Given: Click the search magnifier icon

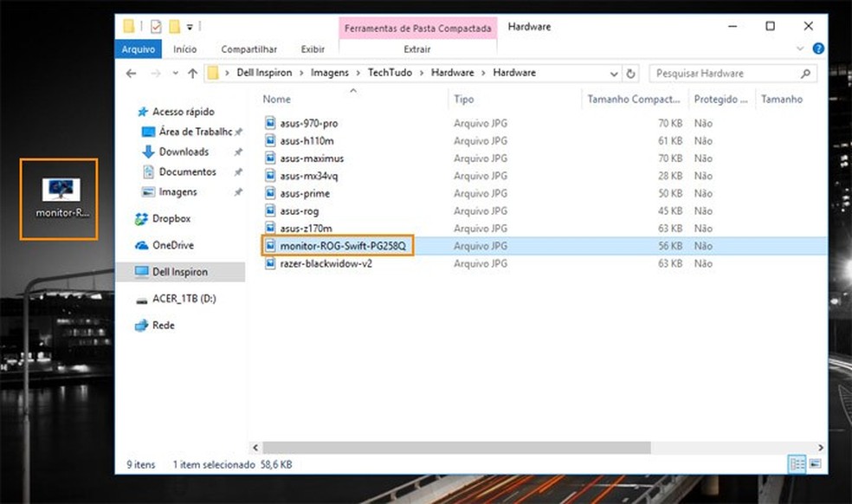Looking at the screenshot, I should [x=805, y=73].
